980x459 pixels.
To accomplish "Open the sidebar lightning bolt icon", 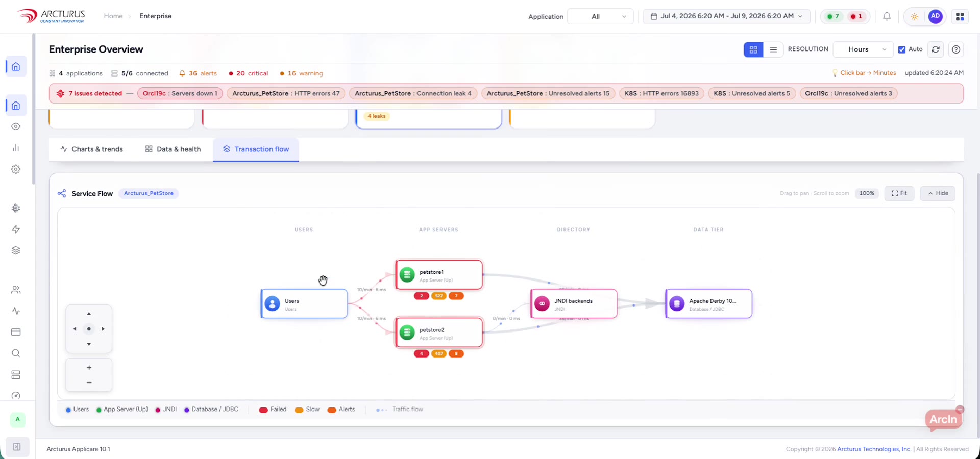I will (16, 229).
